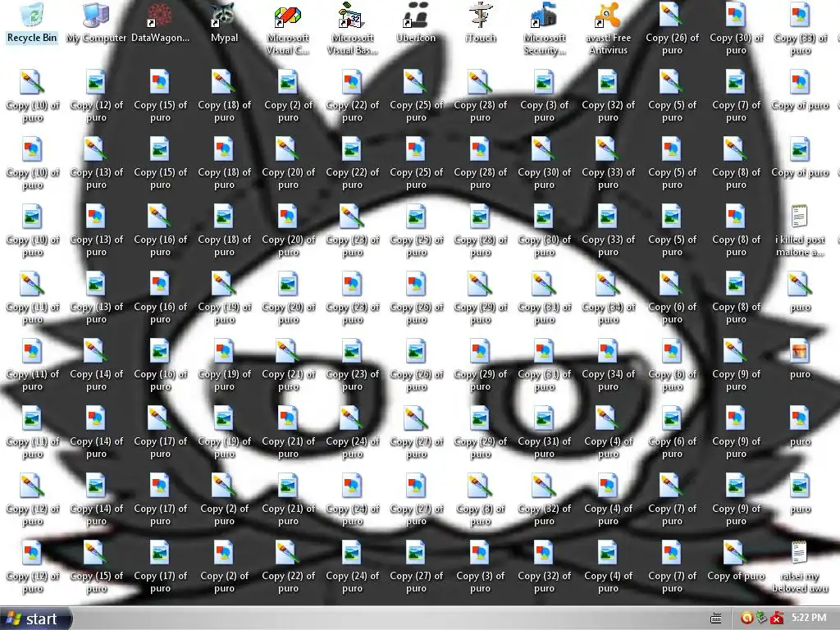840x630 pixels.
Task: Select Copy (28) of puro landscape picture file
Action: [x=480, y=231]
